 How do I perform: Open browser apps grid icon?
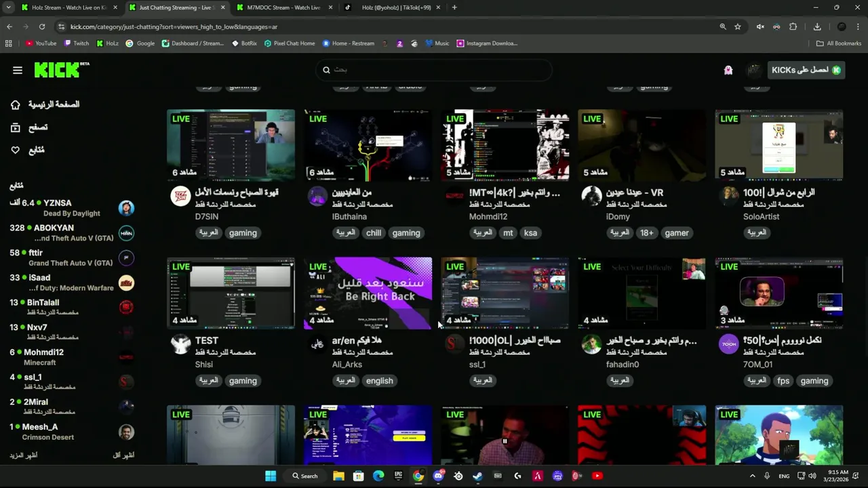pos(8,43)
